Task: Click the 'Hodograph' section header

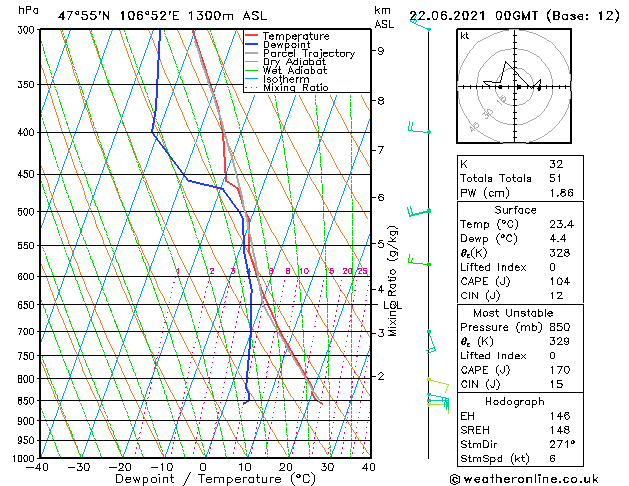Action: coord(515,402)
